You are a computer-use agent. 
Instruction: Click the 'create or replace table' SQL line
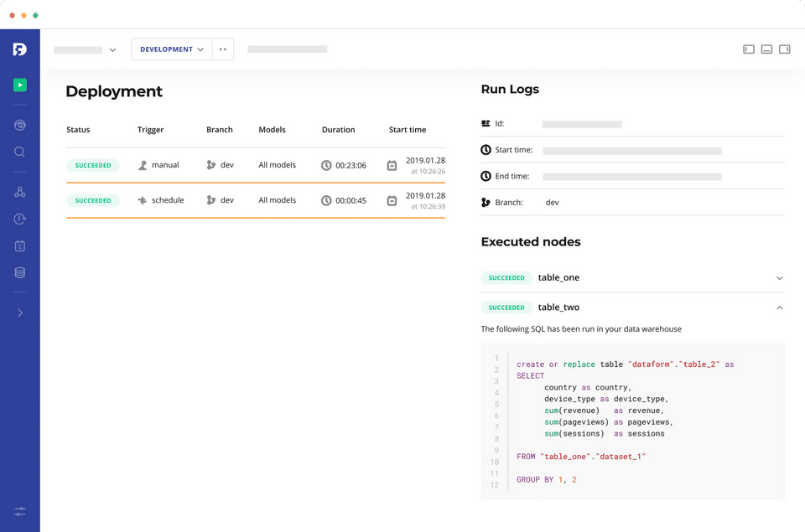626,364
